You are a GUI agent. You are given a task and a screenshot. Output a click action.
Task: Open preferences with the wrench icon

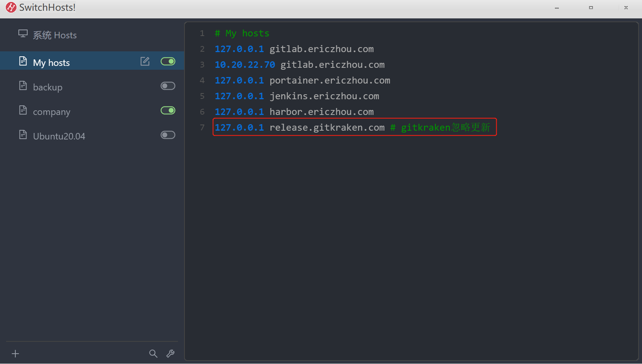[x=170, y=354]
